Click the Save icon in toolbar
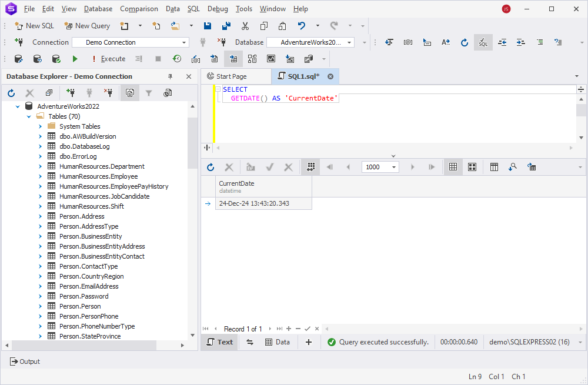This screenshot has height=385, width=588. tap(207, 25)
